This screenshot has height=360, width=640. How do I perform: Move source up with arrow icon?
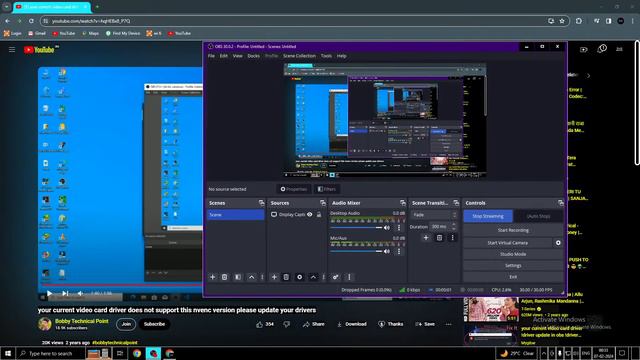tap(313, 277)
